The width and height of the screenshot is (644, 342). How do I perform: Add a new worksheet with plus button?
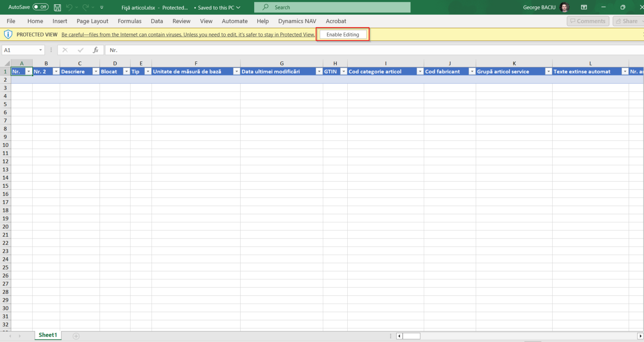(76, 335)
